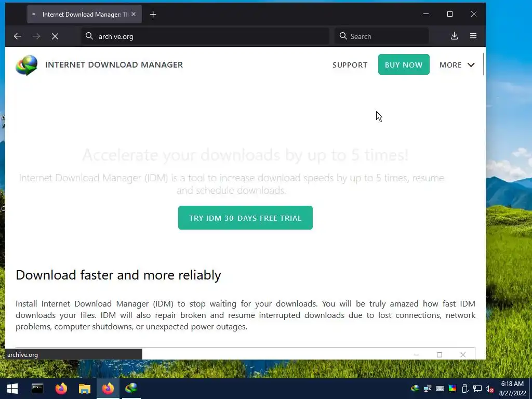Click the safely remove USB tray icon

(465, 389)
